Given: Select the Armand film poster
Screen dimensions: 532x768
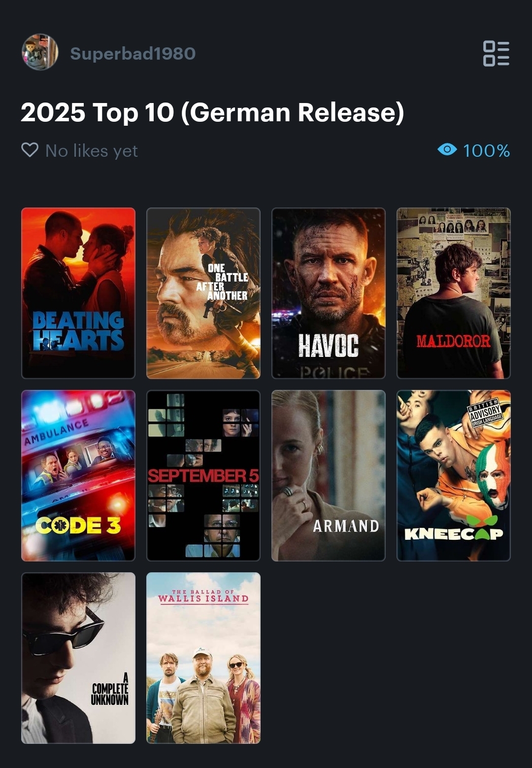Looking at the screenshot, I should (x=329, y=476).
